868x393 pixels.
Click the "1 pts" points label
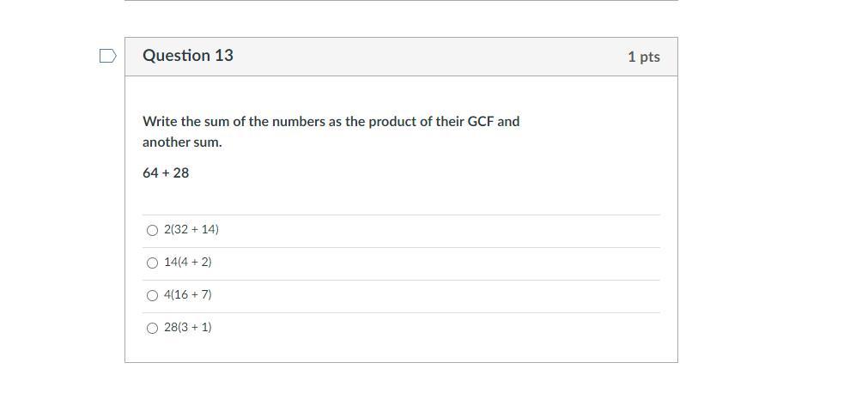(x=643, y=57)
